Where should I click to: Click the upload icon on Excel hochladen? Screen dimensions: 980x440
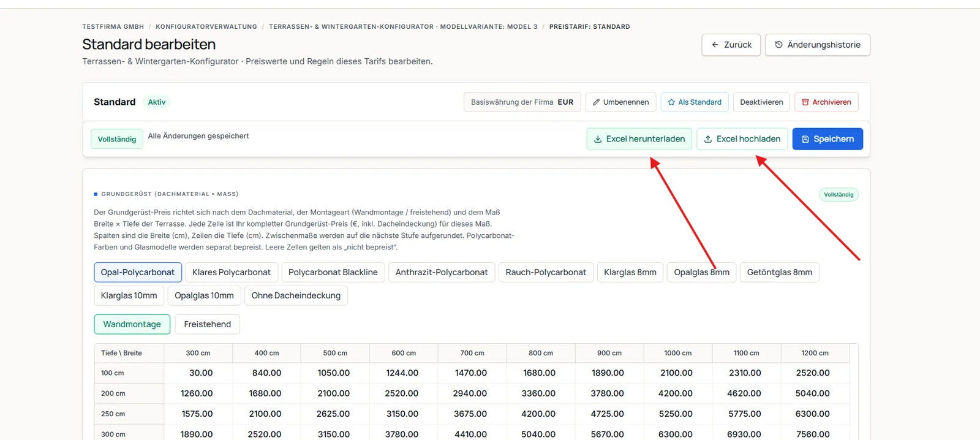point(708,139)
